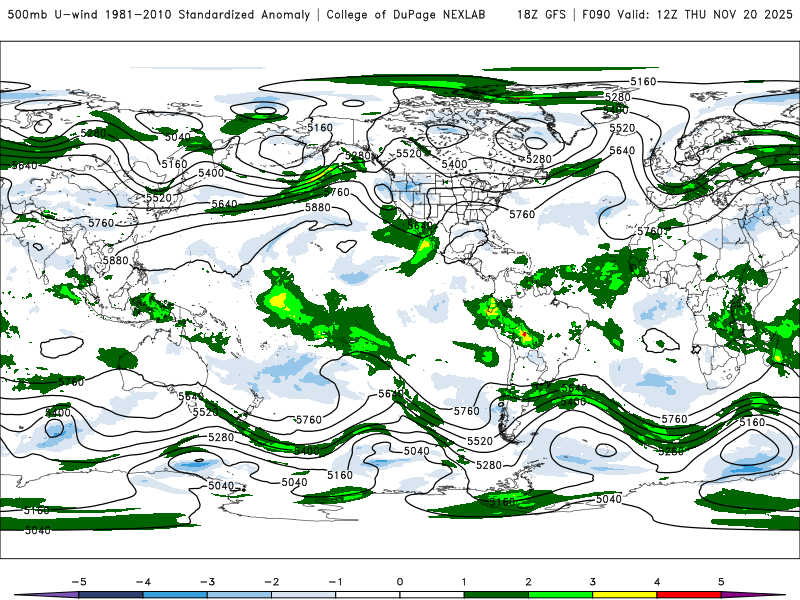The height and width of the screenshot is (600, 800).
Task: Click the pale blue -2 to -1 colorbar segment
Action: 304,595
